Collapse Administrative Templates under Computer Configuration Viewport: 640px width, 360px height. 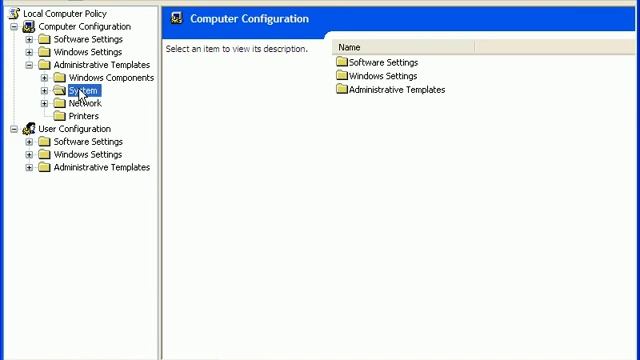[x=29, y=65]
